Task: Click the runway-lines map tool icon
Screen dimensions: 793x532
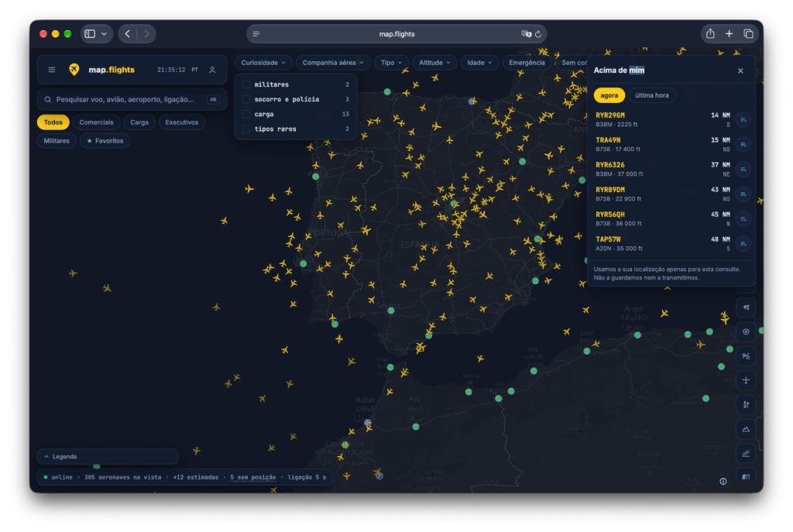Action: 746,454
